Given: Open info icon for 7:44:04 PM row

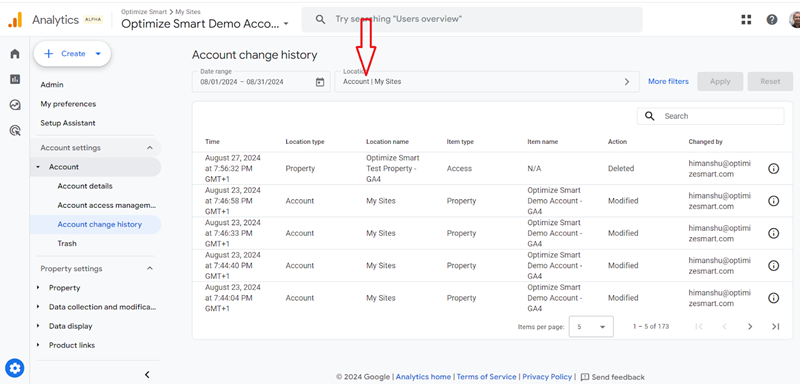Looking at the screenshot, I should (x=773, y=298).
